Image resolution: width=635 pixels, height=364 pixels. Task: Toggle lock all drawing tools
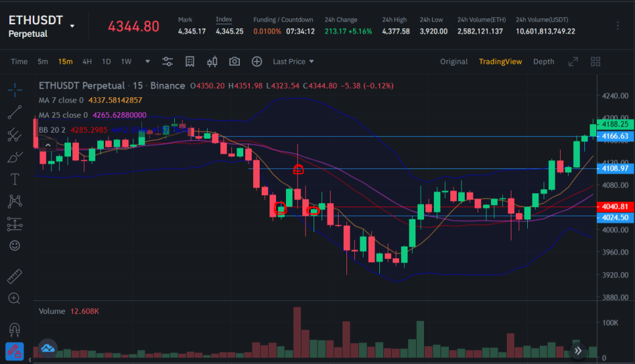[14, 352]
